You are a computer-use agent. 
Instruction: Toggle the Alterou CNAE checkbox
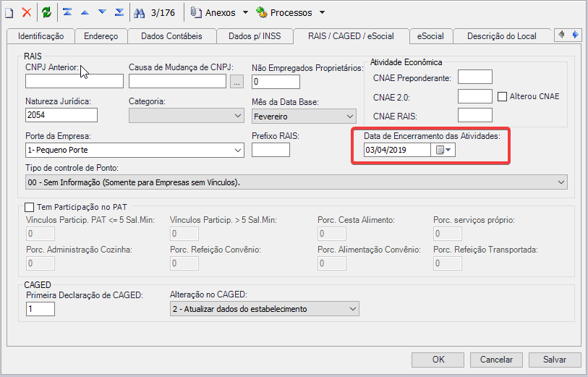click(x=502, y=96)
